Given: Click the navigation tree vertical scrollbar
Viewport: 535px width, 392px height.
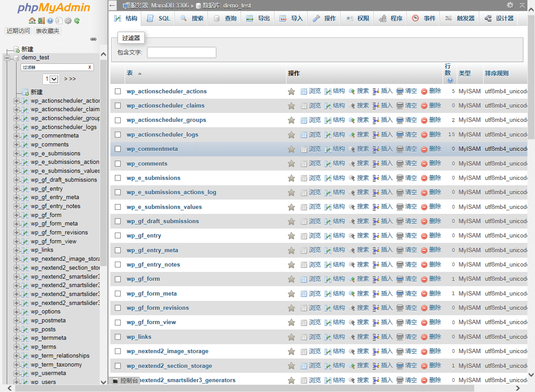Looking at the screenshot, I should (103, 163).
